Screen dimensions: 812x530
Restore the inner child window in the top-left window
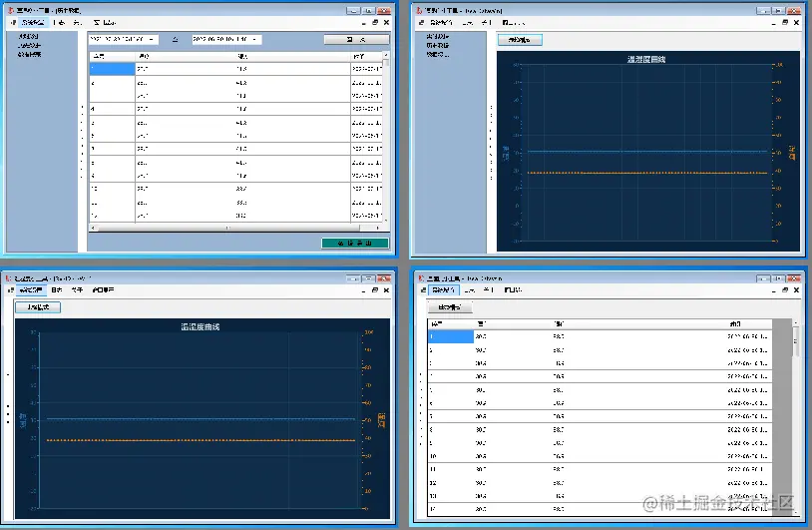(x=375, y=23)
